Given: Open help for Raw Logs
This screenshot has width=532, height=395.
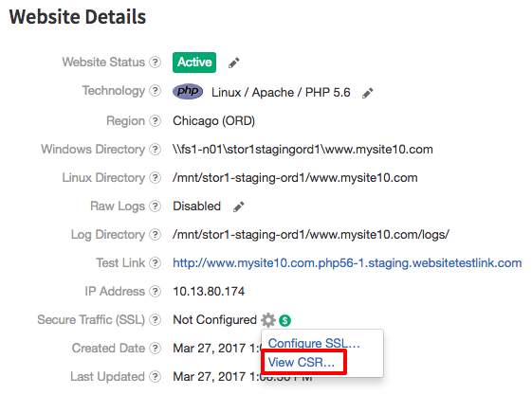Looking at the screenshot, I should [156, 206].
